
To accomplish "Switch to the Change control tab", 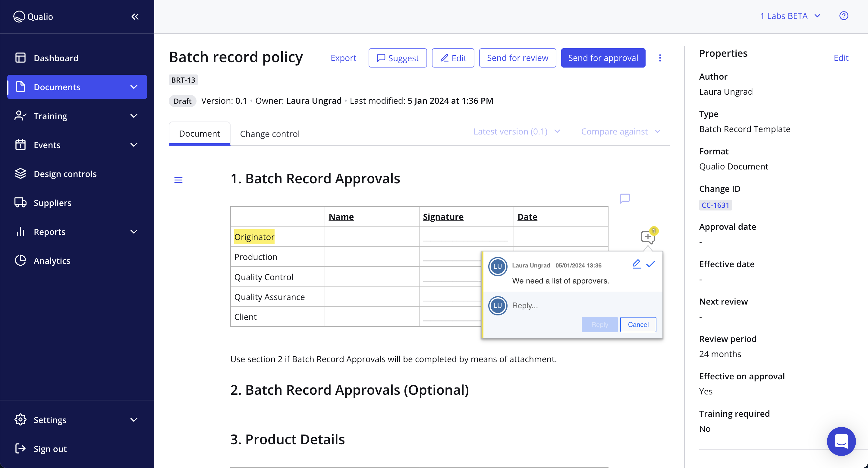I will [269, 134].
